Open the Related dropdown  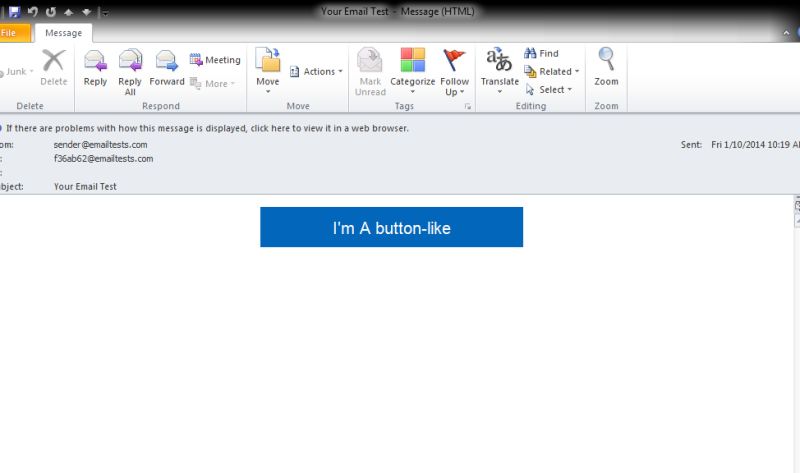(552, 71)
